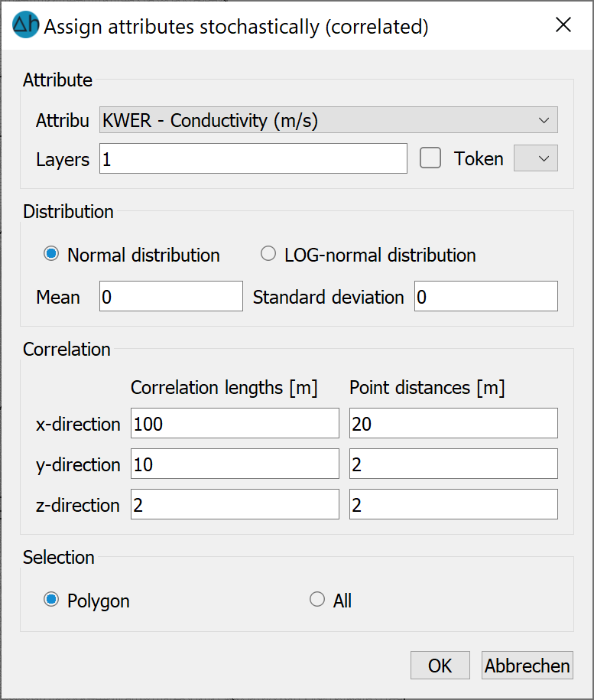The image size is (594, 700).
Task: Enable the Token checkbox
Action: tap(430, 158)
